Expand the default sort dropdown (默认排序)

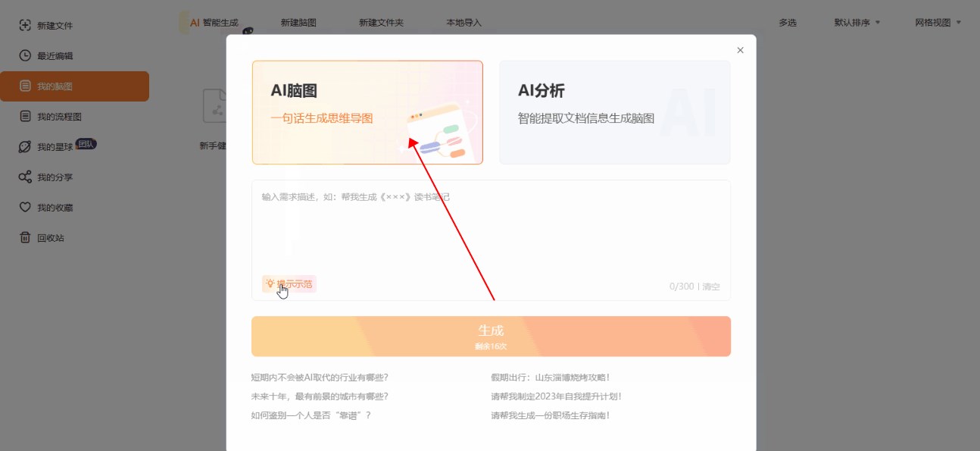coord(857,23)
